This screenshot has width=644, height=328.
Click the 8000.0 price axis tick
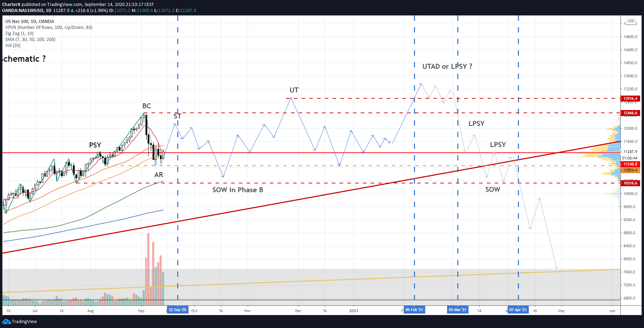pyautogui.click(x=630, y=259)
